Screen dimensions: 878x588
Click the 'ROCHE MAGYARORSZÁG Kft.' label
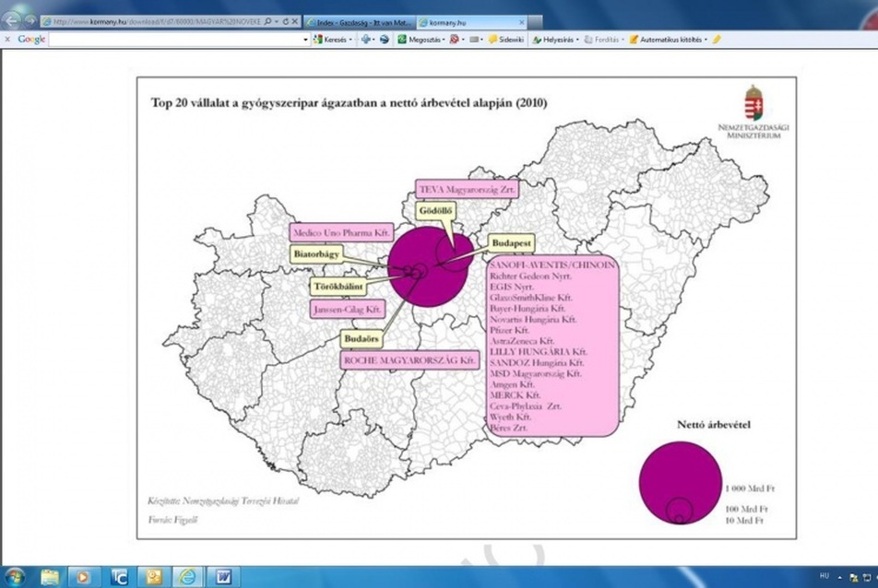pyautogui.click(x=409, y=361)
